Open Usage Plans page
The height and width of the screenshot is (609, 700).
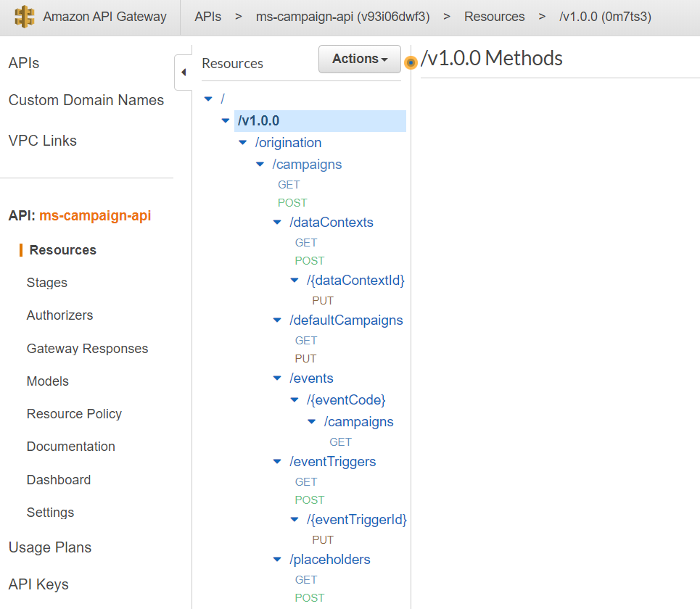coord(50,547)
